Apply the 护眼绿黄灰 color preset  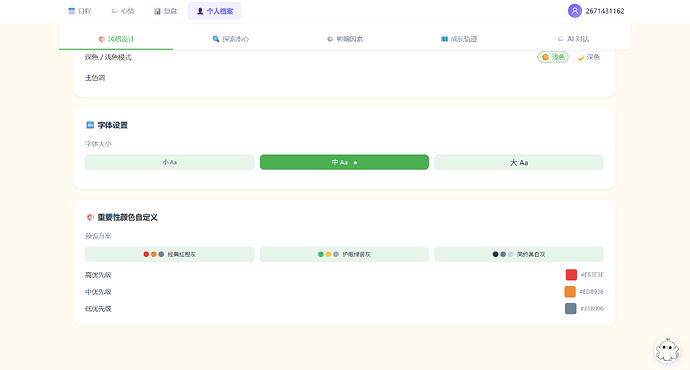(344, 254)
